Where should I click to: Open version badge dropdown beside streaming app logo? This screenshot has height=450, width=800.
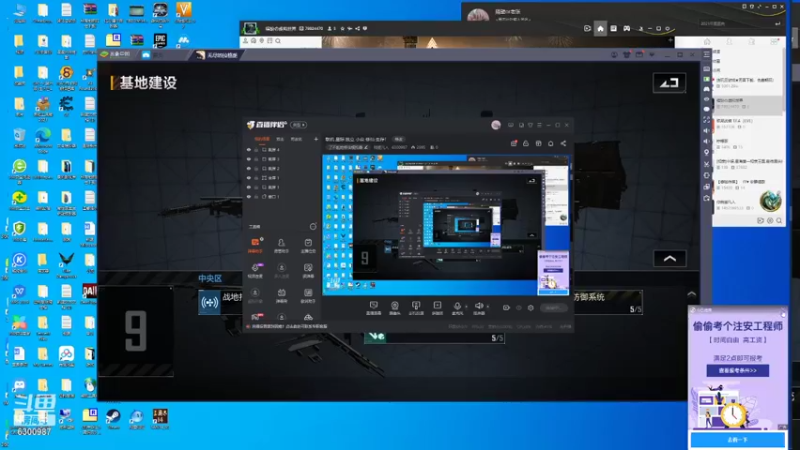pyautogui.click(x=298, y=125)
